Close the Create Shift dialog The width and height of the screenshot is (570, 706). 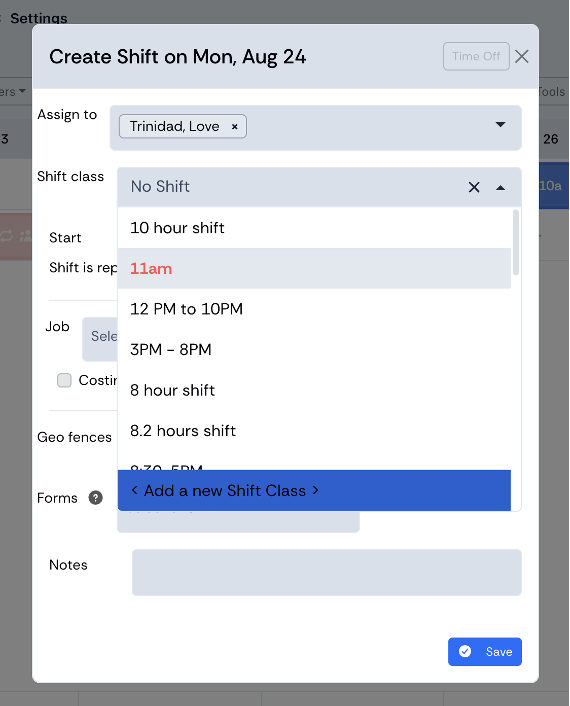(x=521, y=56)
